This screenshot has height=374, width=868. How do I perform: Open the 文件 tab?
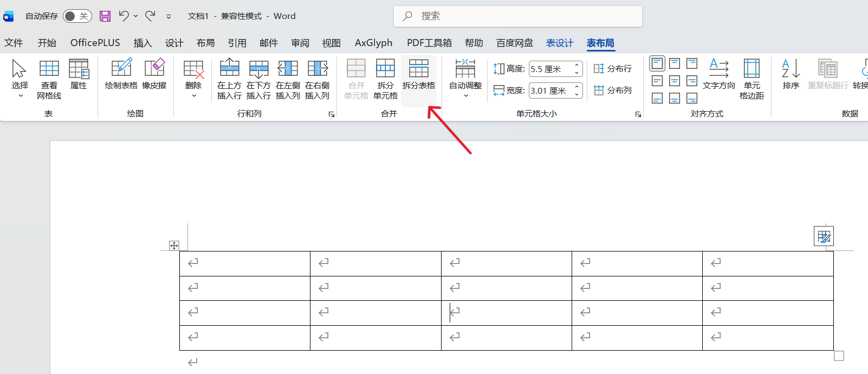pos(14,43)
